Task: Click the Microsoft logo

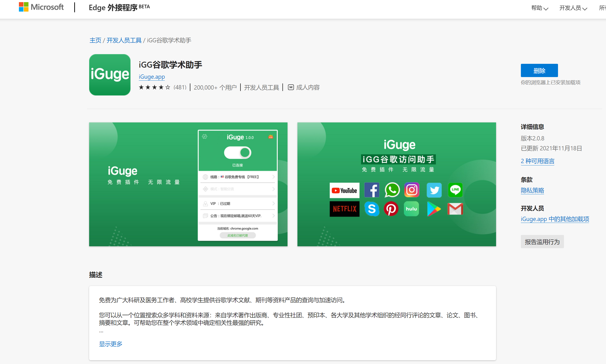Action: click(41, 7)
